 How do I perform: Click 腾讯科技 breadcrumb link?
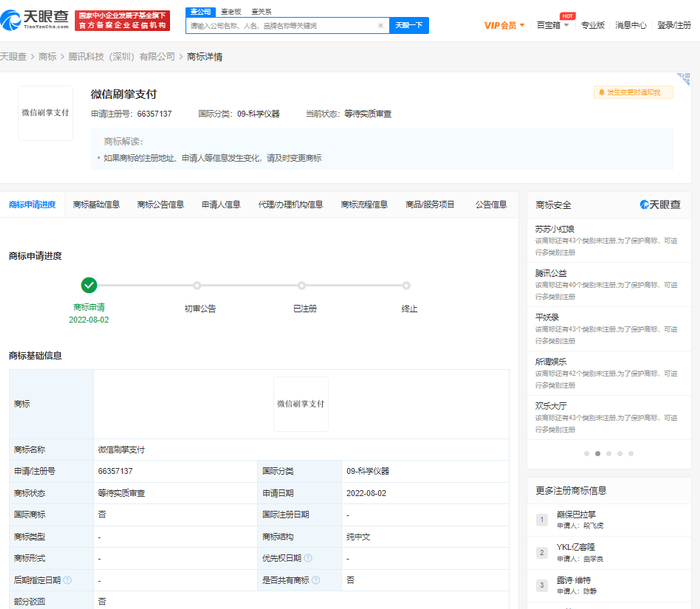tap(121, 57)
